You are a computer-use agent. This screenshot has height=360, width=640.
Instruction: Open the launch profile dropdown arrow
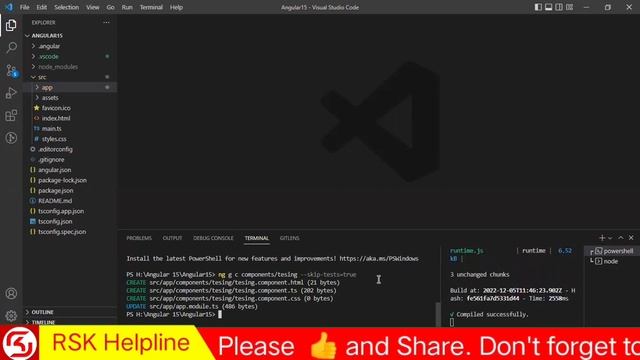pos(610,238)
